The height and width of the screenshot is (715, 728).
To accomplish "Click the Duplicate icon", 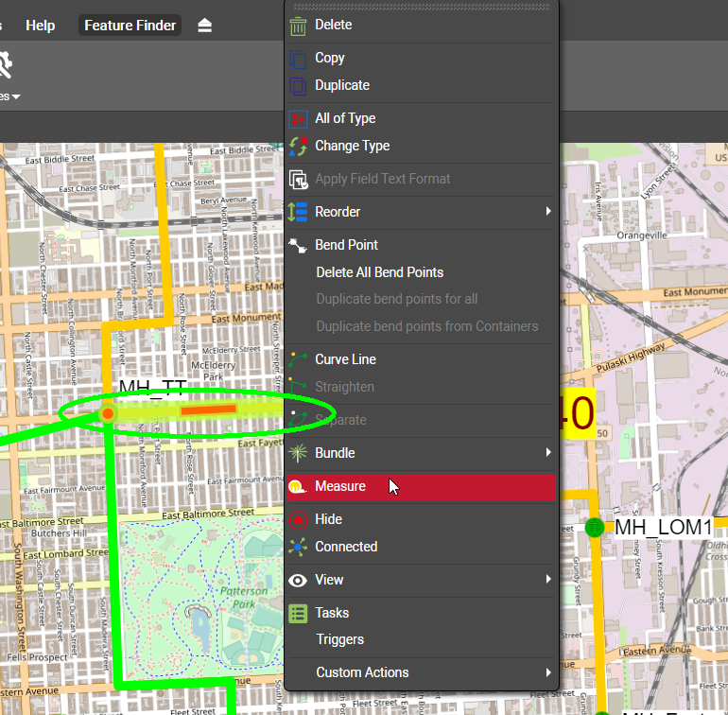I will pyautogui.click(x=298, y=86).
